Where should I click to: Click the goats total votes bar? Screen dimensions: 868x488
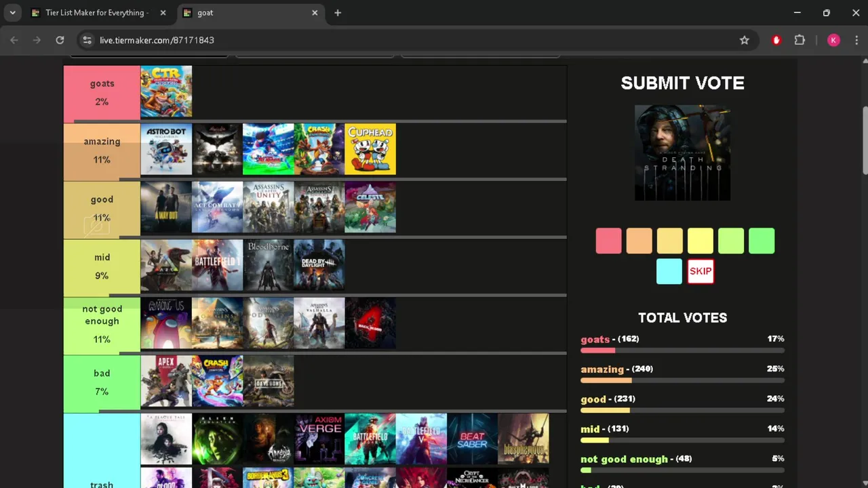pyautogui.click(x=682, y=350)
